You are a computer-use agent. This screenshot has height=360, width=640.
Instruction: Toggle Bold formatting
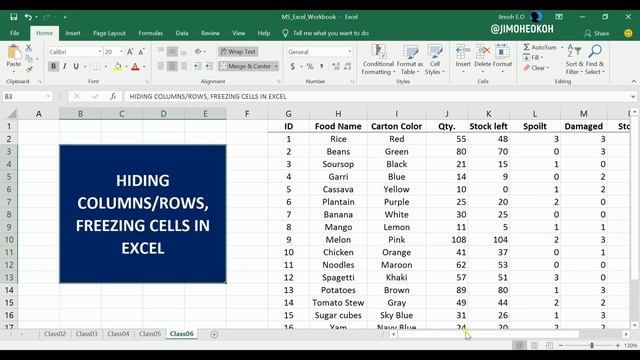click(x=53, y=66)
